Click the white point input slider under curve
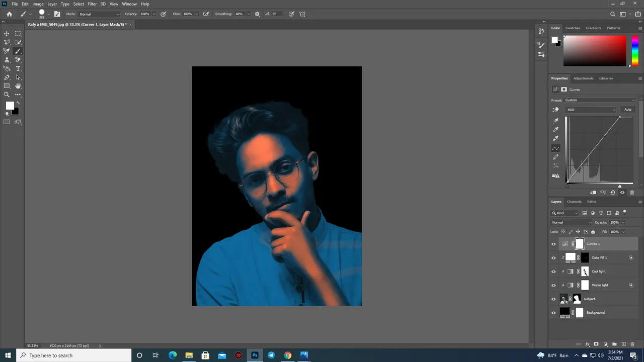 pyautogui.click(x=620, y=187)
